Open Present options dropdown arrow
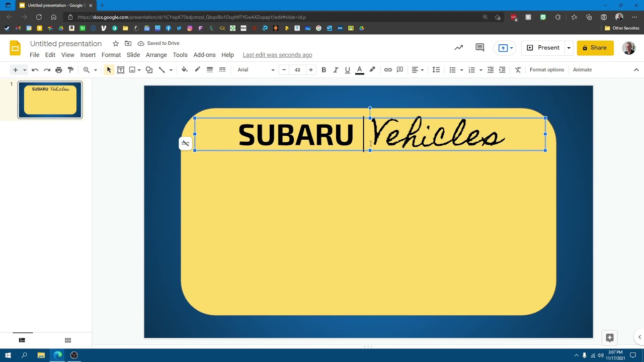Screen dimensions: 644x362 pos(569,48)
